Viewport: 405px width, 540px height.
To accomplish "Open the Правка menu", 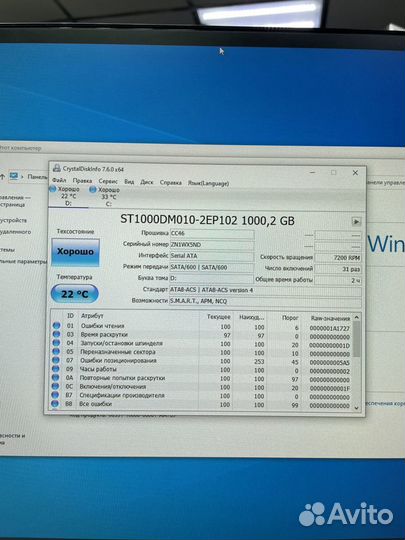I will 82,181.
